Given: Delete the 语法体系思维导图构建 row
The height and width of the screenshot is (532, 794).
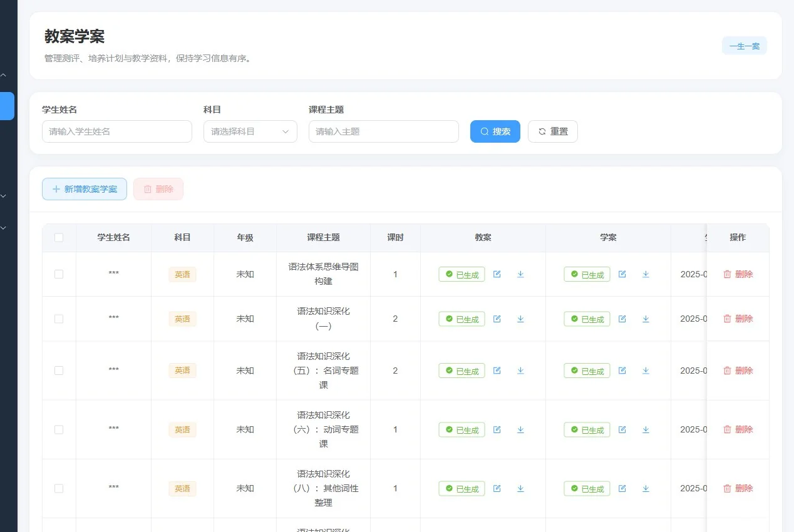Looking at the screenshot, I should point(738,274).
